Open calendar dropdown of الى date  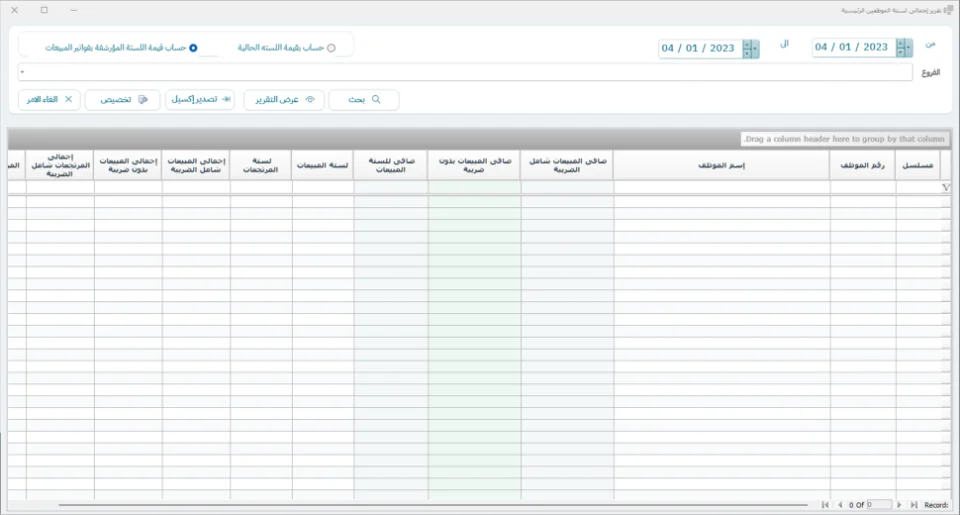[756, 48]
